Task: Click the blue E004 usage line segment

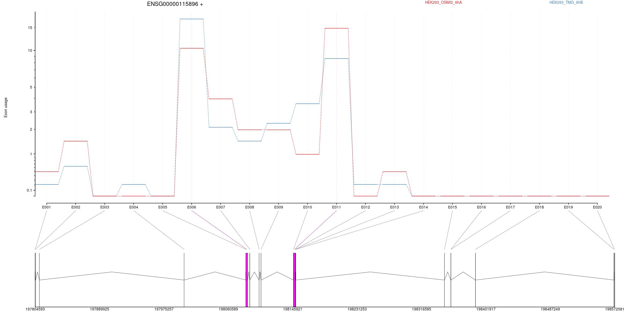Action: pos(134,184)
